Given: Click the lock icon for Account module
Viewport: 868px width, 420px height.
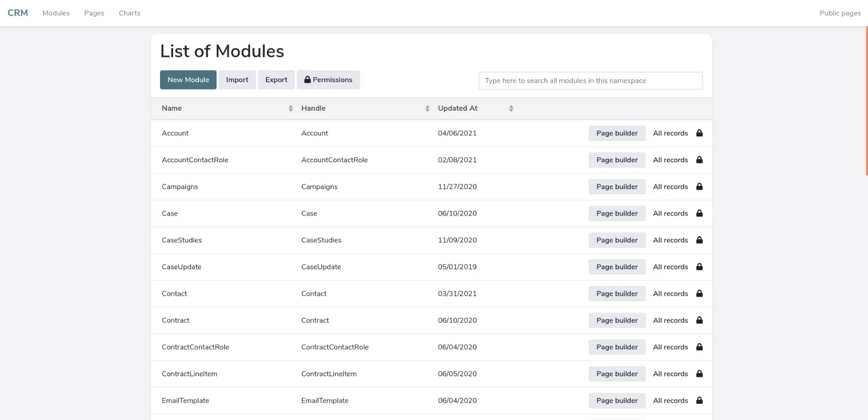Looking at the screenshot, I should click(x=700, y=133).
